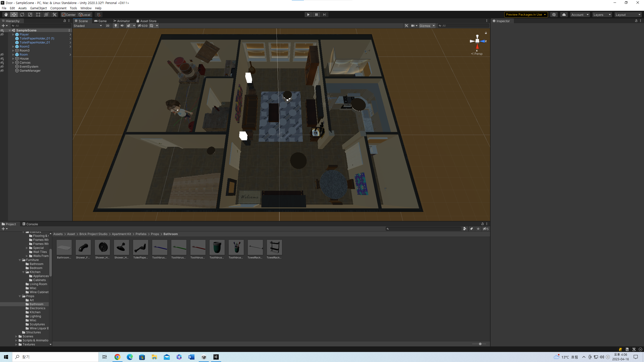Open the File menu
Screen dimensions: 644x362
(4, 8)
